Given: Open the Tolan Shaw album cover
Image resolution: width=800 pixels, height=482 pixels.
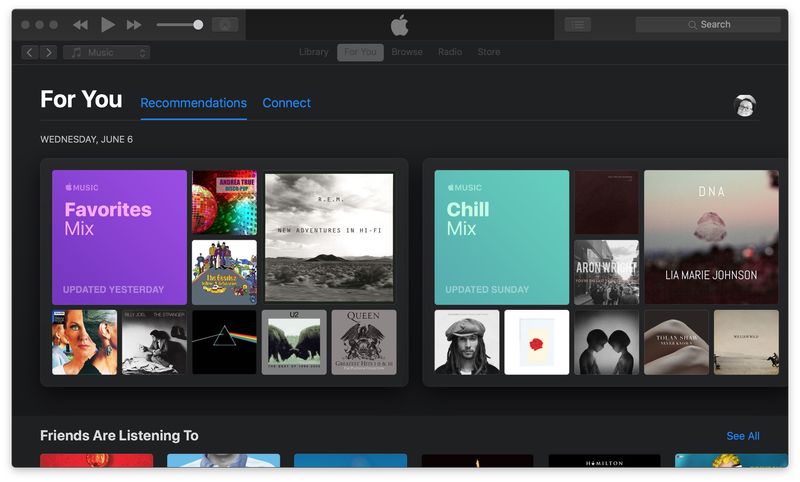Looking at the screenshot, I should 676,342.
